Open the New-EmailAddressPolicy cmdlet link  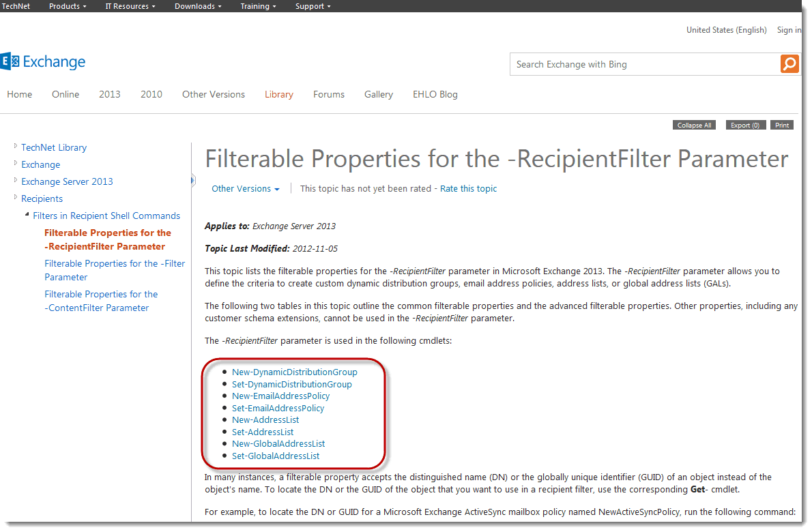coord(280,396)
